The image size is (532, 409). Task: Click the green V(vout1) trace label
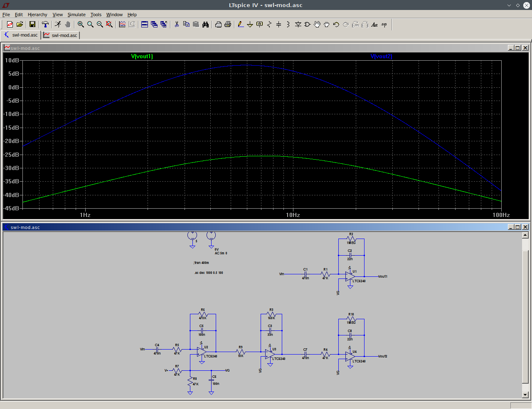tap(142, 57)
